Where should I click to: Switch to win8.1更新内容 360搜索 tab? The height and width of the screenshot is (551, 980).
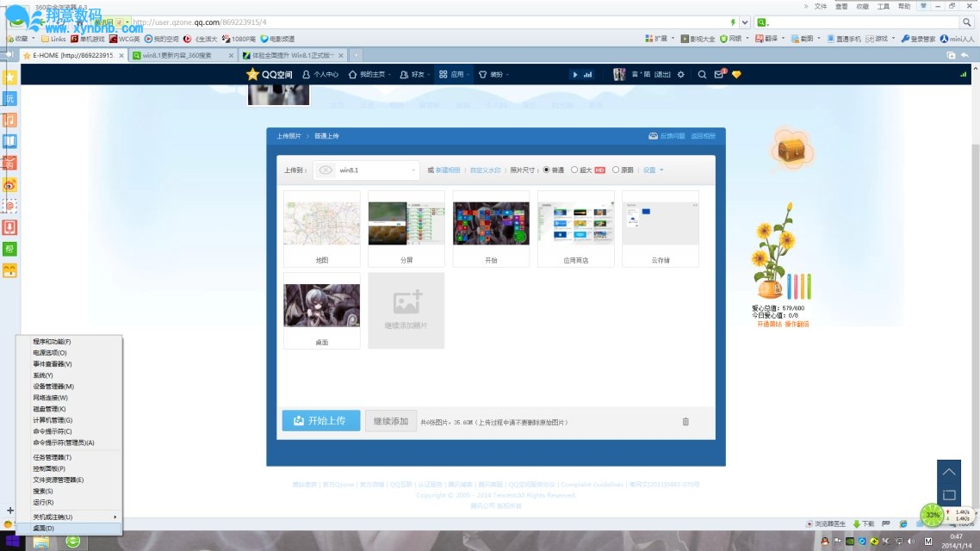183,55
